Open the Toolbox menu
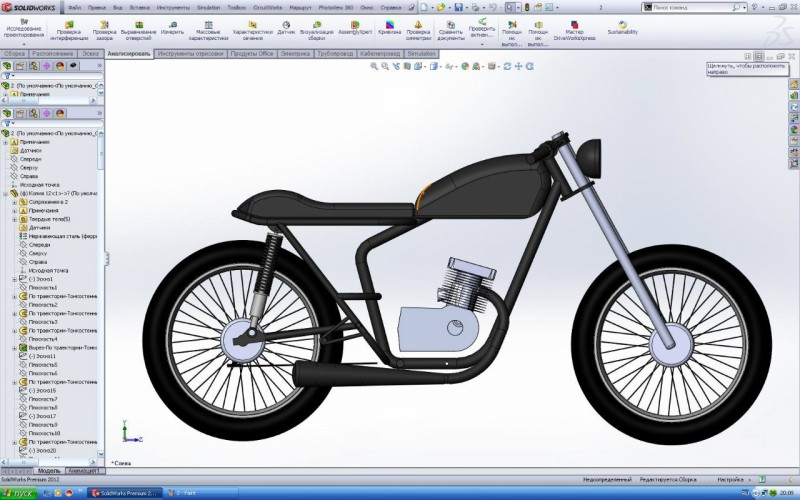 237,8
